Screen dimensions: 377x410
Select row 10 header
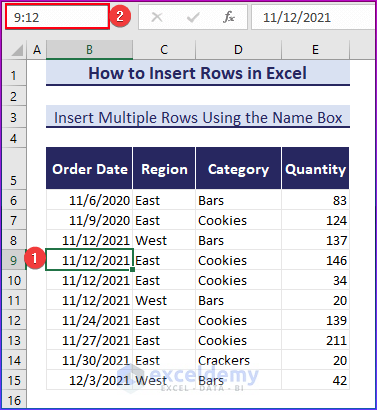14,280
